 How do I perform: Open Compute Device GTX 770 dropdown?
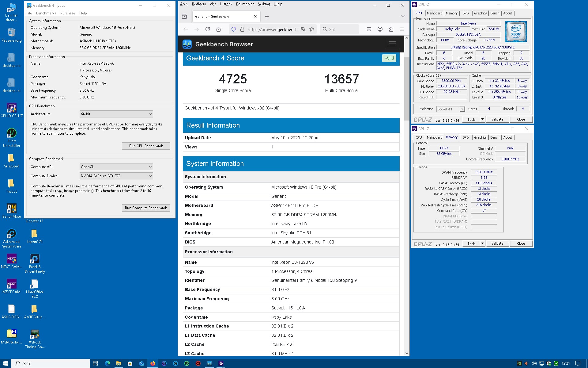tap(116, 176)
